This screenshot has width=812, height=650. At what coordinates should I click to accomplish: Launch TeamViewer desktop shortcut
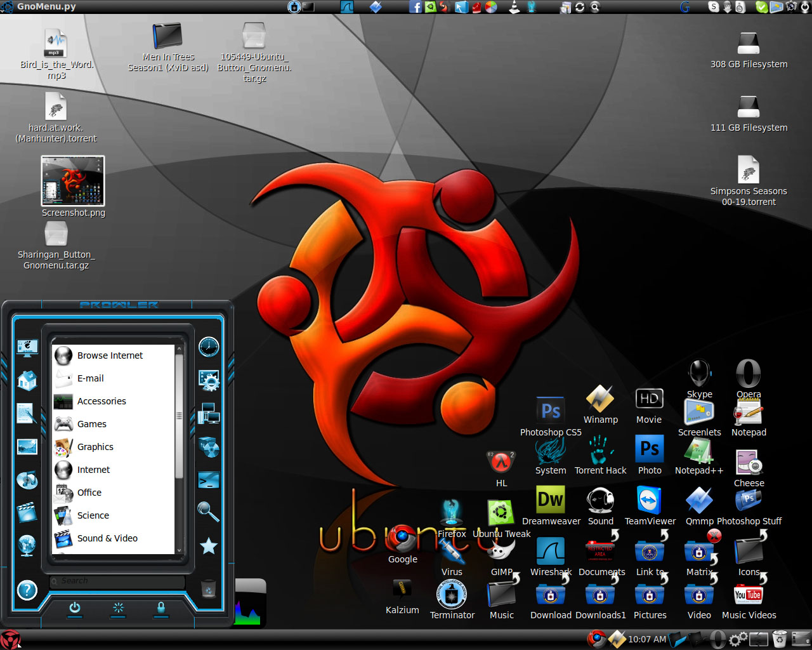coord(650,506)
